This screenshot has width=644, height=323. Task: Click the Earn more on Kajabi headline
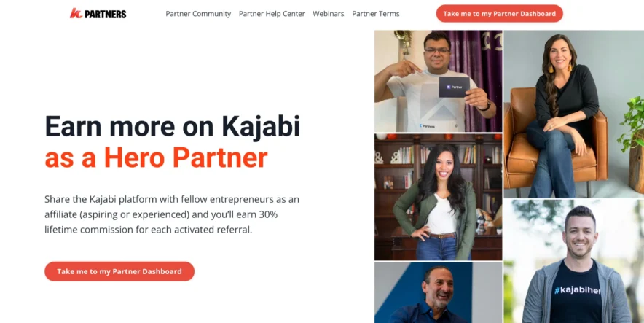(x=173, y=127)
